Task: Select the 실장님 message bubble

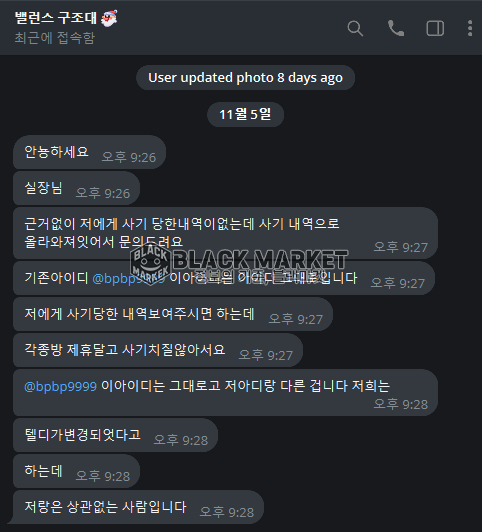Action: (x=76, y=188)
